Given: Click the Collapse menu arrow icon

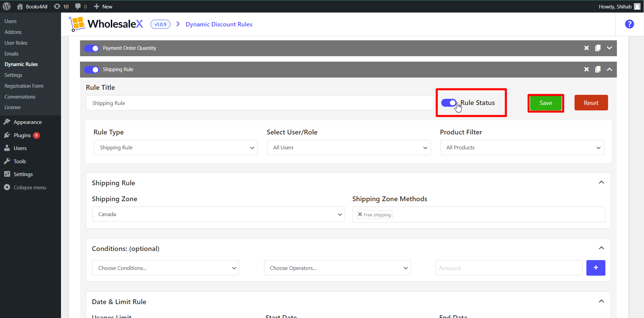Looking at the screenshot, I should 7,187.
